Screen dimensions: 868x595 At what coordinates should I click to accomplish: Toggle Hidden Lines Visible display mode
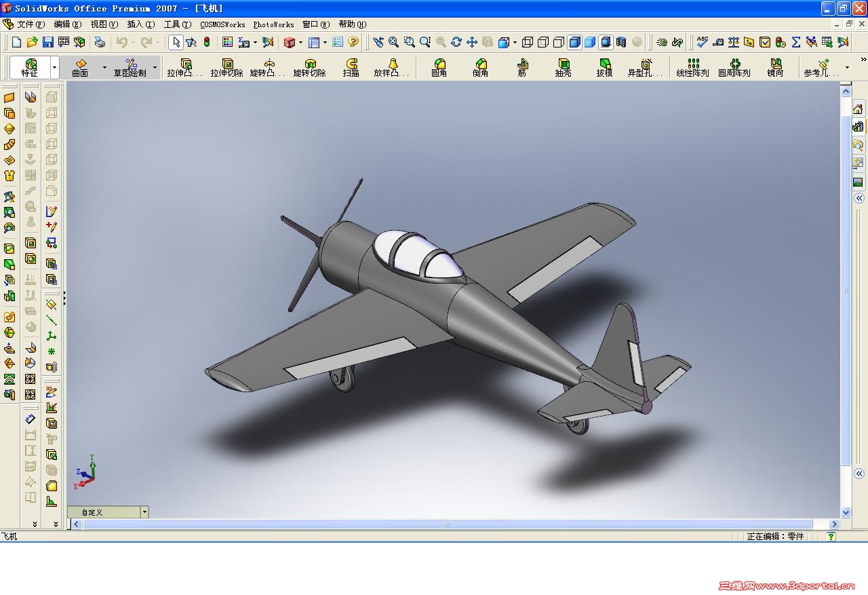pyautogui.click(x=543, y=42)
